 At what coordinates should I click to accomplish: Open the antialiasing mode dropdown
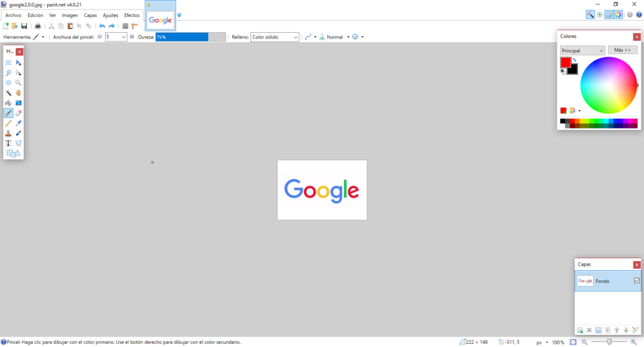(315, 37)
